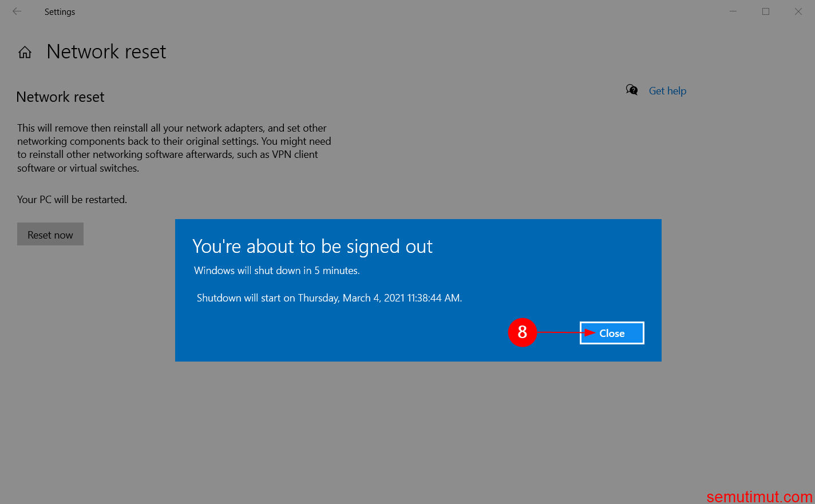Screen dimensions: 815x504
Task: Click the minimize icon in the title bar
Action: click(x=733, y=11)
